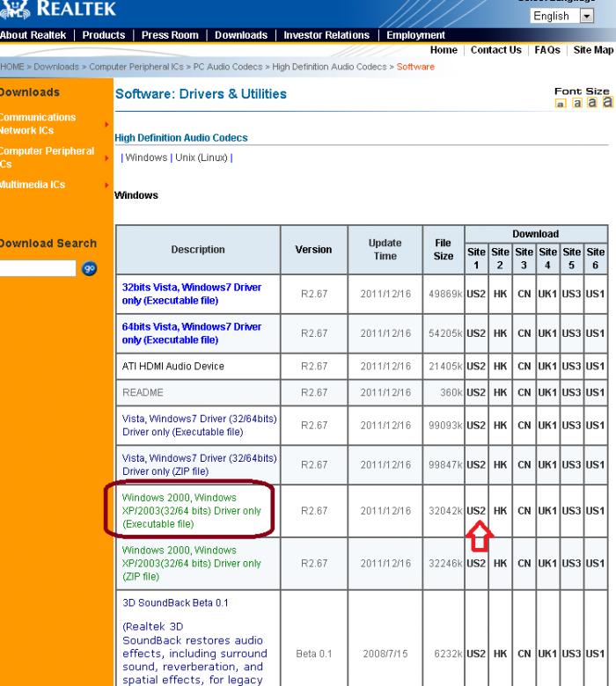The height and width of the screenshot is (686, 616).
Task: Open FAQs page
Action: tap(547, 50)
